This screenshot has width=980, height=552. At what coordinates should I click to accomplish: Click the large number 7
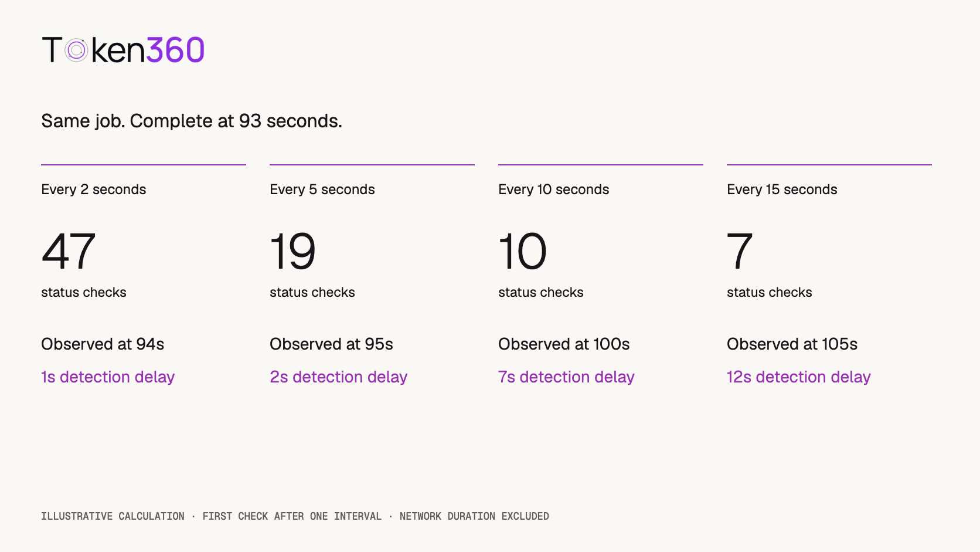pos(740,251)
